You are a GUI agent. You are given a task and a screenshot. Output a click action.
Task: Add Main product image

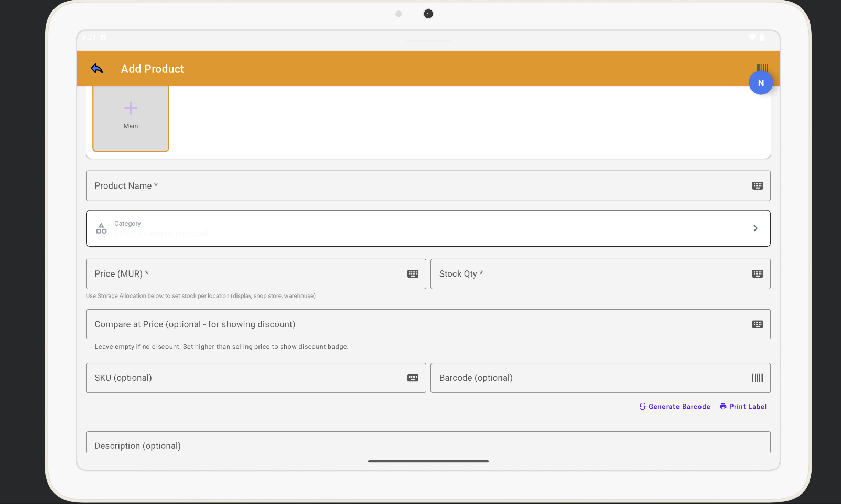click(131, 118)
